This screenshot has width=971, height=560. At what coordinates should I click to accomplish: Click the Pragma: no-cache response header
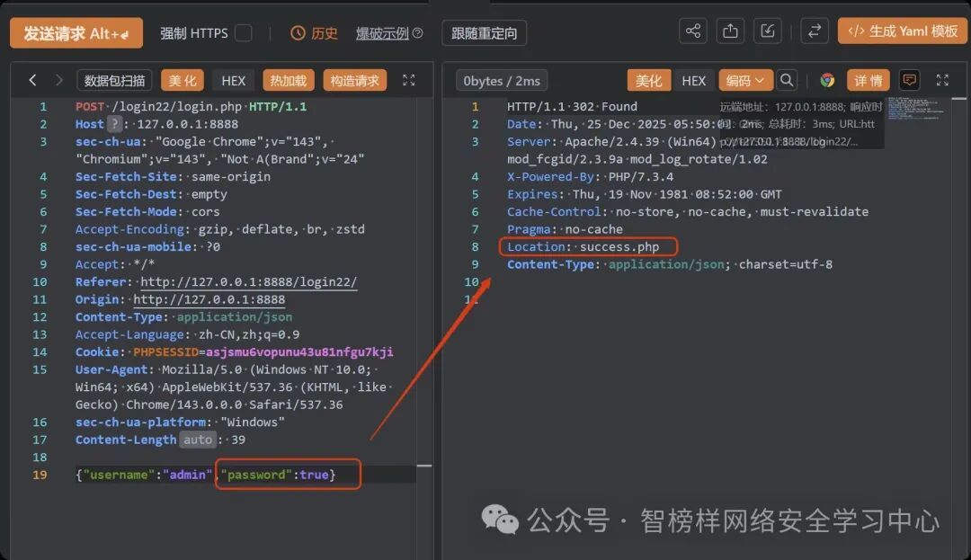(x=565, y=229)
